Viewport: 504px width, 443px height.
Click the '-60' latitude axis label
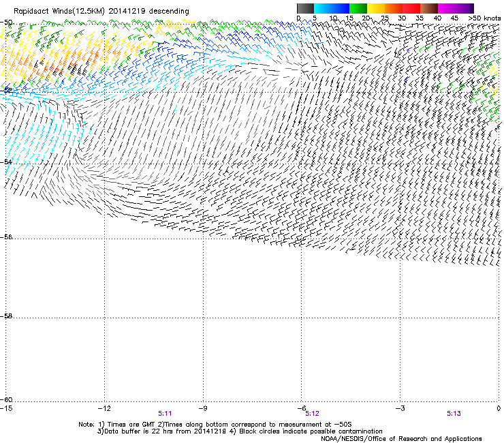click(7, 399)
